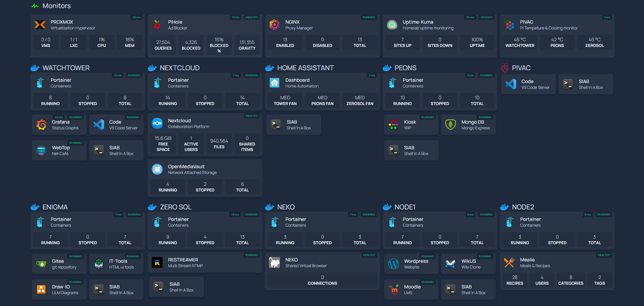This screenshot has width=644, height=306.
Task: Click NGINX 13 ENABLED stat
Action: [285, 42]
